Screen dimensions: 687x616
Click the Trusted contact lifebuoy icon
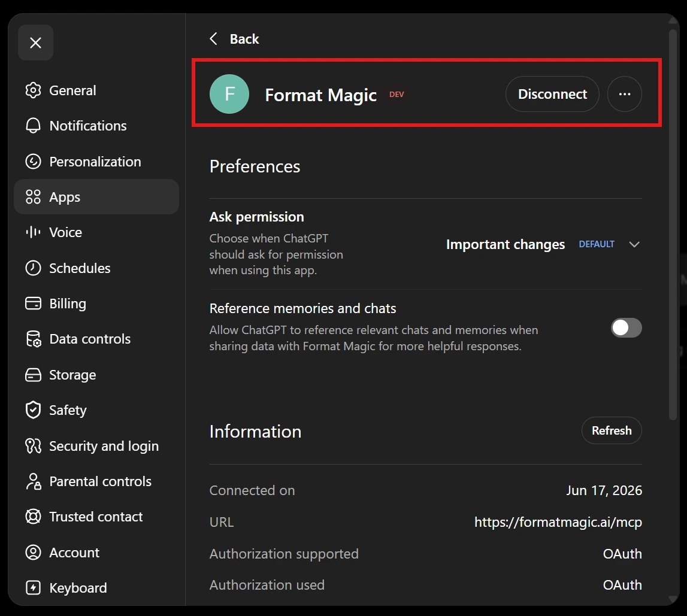[x=34, y=517]
